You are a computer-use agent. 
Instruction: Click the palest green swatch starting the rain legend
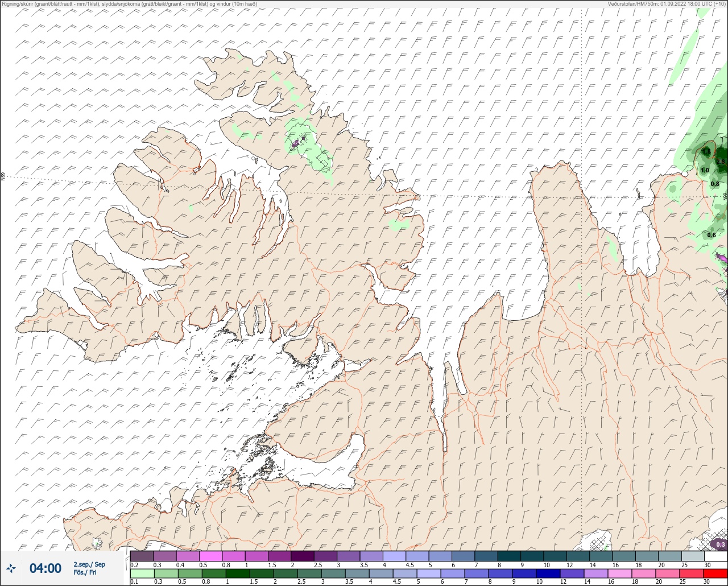click(142, 573)
